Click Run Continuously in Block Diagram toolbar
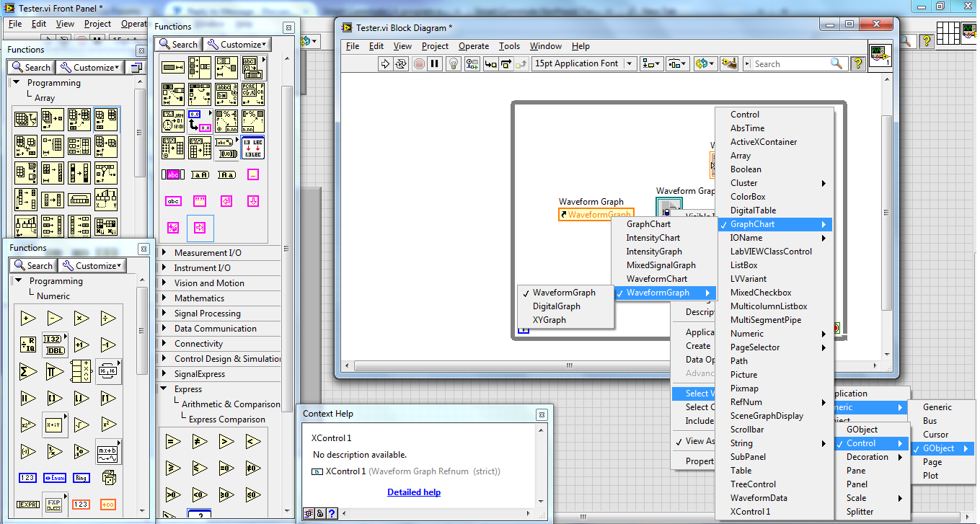Viewport: 980px width, 524px height. pos(401,63)
